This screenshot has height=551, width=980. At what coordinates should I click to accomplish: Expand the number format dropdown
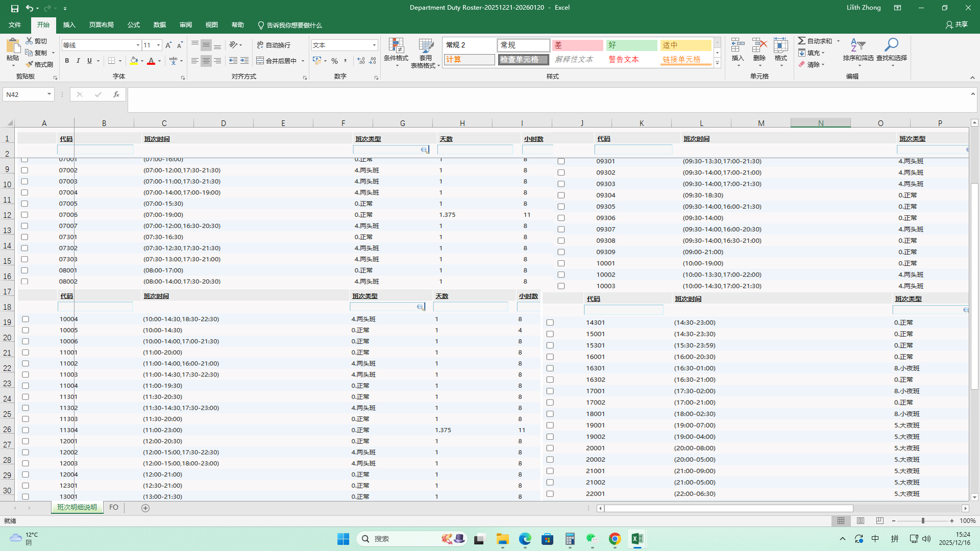(374, 45)
